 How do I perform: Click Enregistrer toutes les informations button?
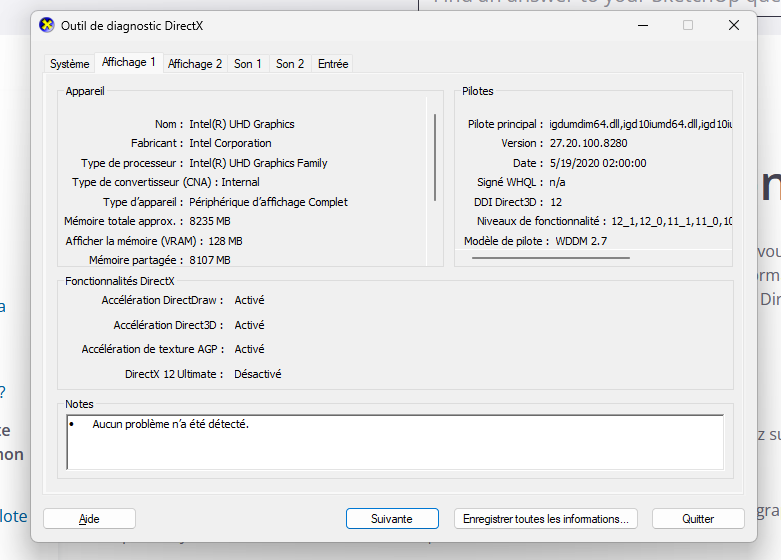point(545,519)
